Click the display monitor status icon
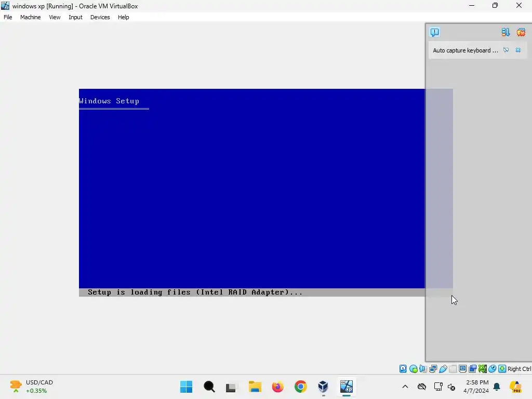Image resolution: width=532 pixels, height=399 pixels. 462,369
